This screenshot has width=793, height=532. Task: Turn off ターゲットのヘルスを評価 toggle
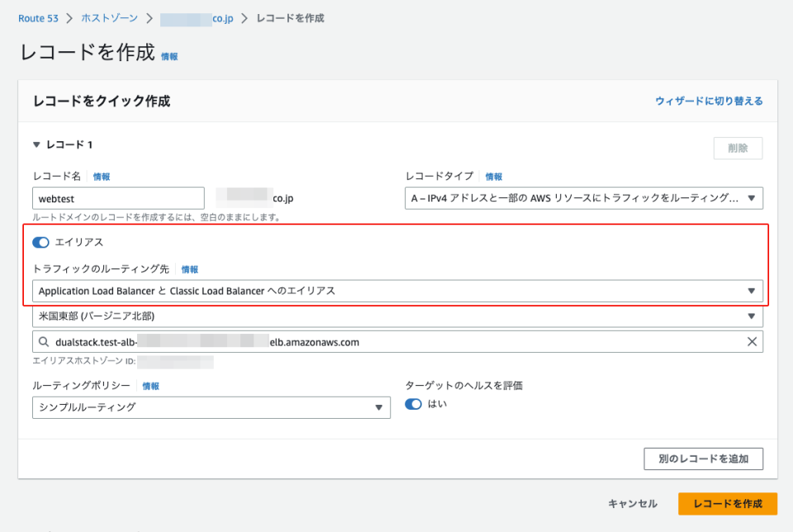click(413, 405)
